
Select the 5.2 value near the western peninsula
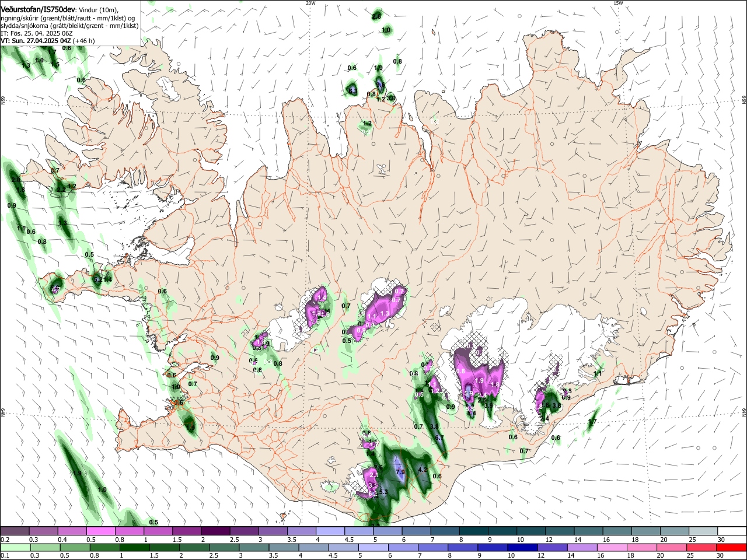coord(97,280)
